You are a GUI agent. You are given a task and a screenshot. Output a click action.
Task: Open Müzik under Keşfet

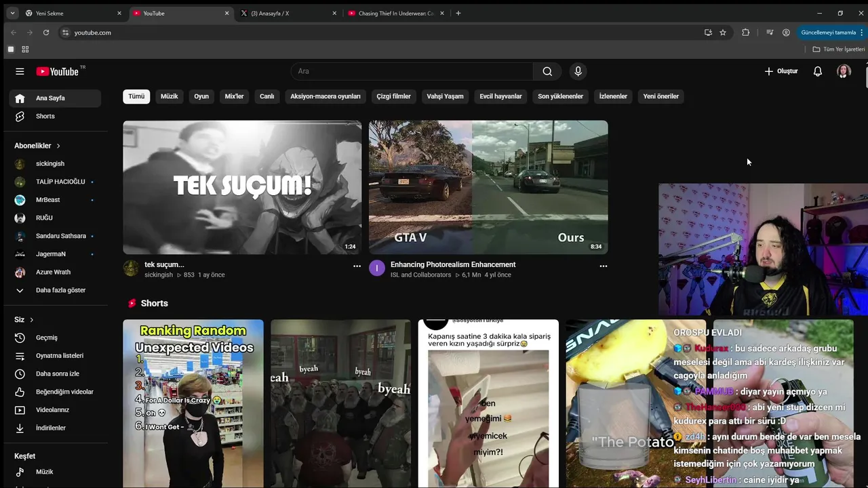(55, 472)
